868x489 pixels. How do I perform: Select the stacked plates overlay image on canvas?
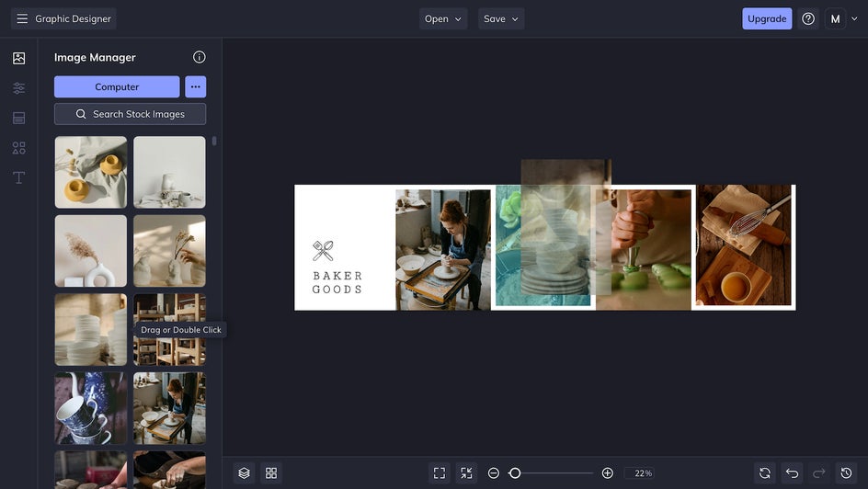(x=565, y=227)
